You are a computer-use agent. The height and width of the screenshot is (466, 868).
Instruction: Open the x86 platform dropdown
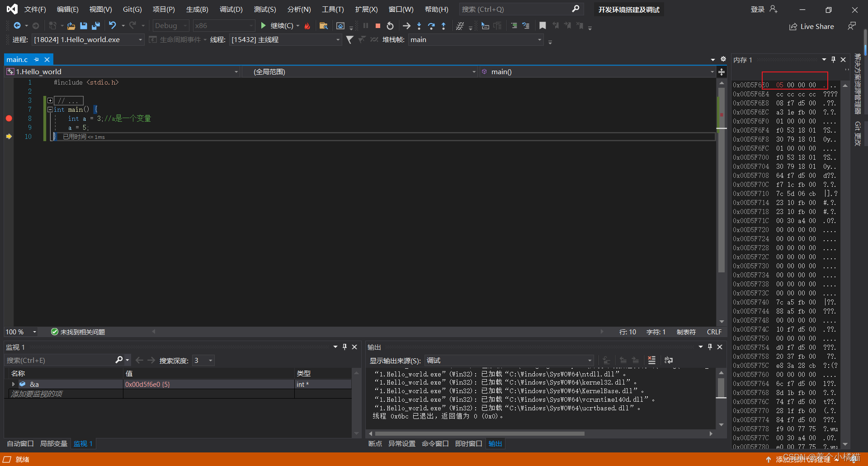pyautogui.click(x=224, y=26)
